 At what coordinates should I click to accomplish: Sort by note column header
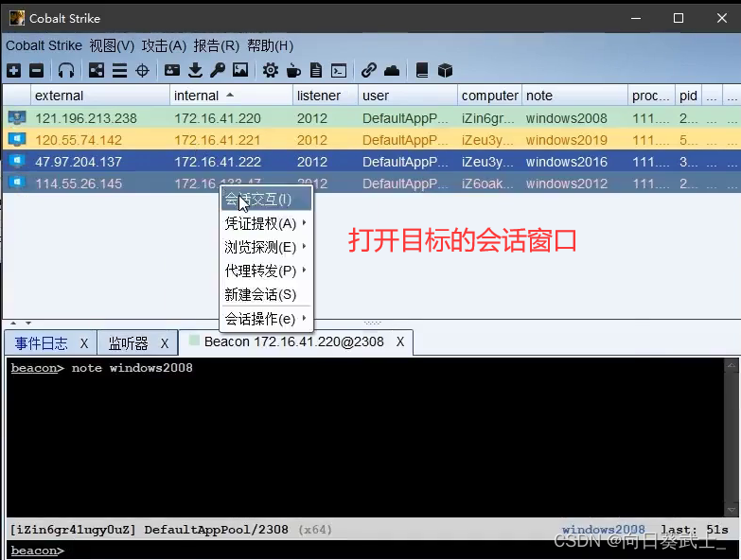point(574,96)
